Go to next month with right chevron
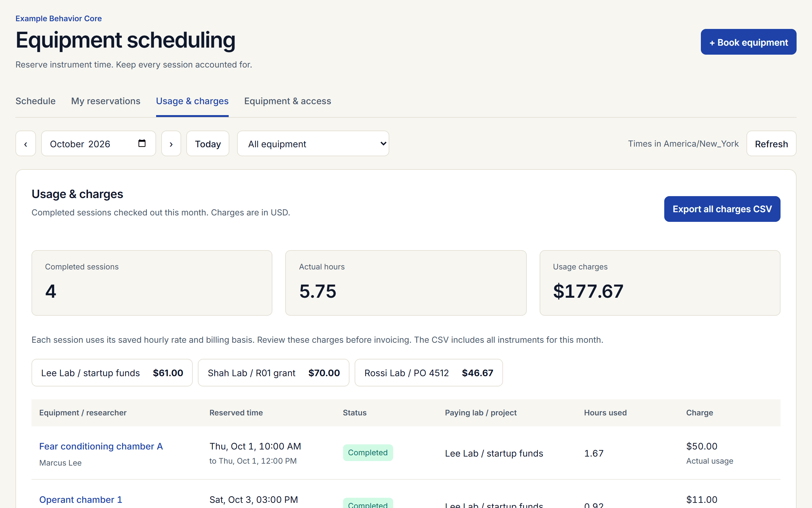This screenshot has height=508, width=812. tap(171, 143)
